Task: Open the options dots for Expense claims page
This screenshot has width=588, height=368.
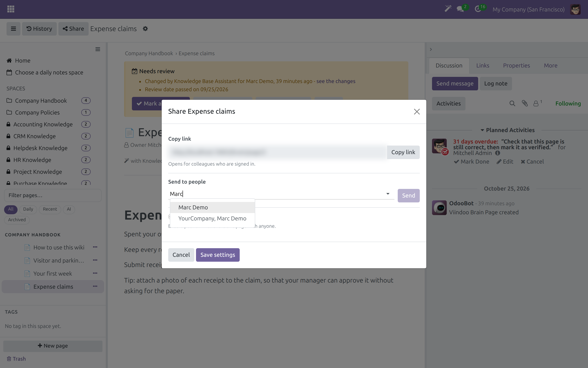Action: pyautogui.click(x=95, y=286)
